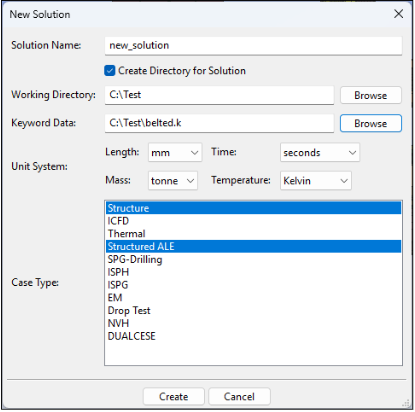Select Structured ALE case type

click(x=254, y=246)
